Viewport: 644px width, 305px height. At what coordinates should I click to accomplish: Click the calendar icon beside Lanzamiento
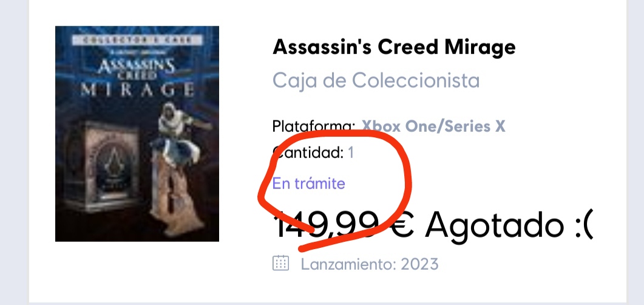pos(281,263)
